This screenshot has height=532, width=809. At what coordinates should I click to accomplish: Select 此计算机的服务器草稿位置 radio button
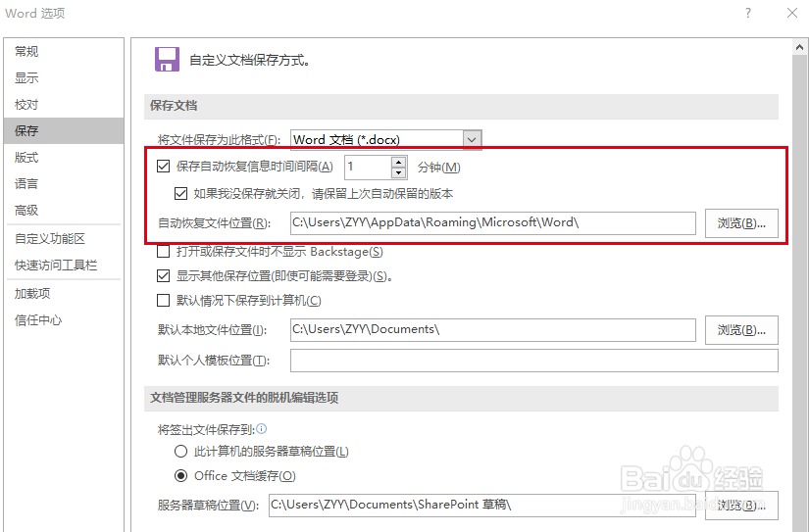pyautogui.click(x=180, y=452)
